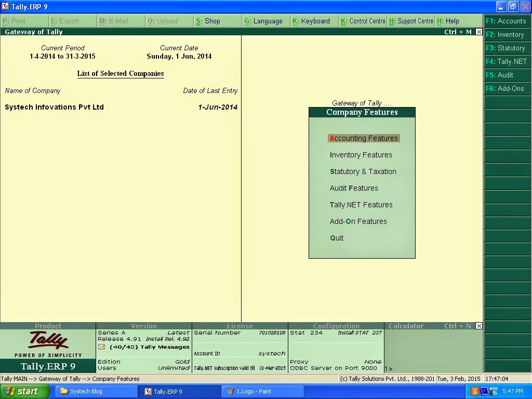Click the taskbar clock 5:47 PM
The height and width of the screenshot is (399, 532).
click(x=512, y=392)
